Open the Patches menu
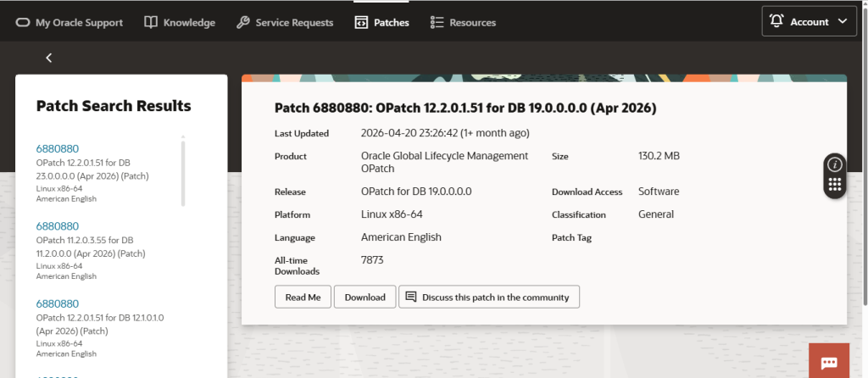The image size is (868, 378). pos(381,23)
